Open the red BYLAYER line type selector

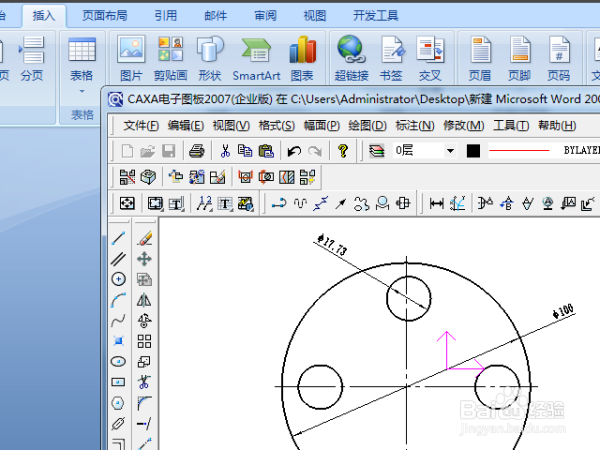[x=543, y=151]
